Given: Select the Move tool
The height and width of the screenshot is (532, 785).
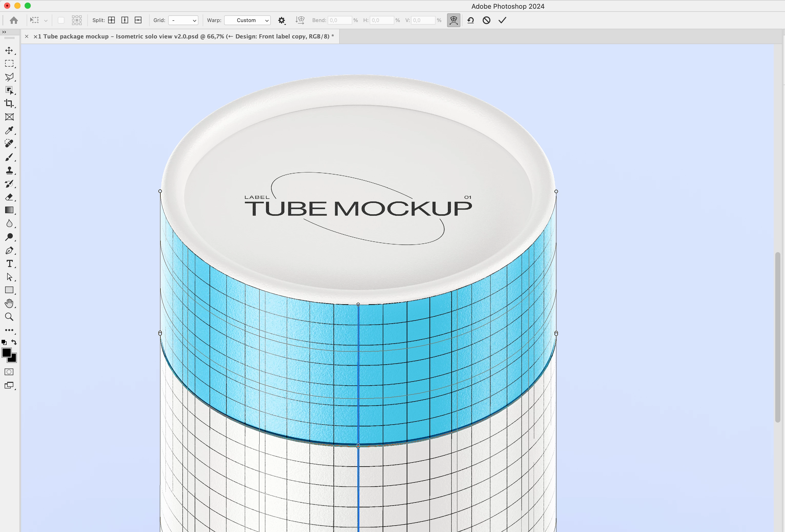Looking at the screenshot, I should tap(9, 51).
